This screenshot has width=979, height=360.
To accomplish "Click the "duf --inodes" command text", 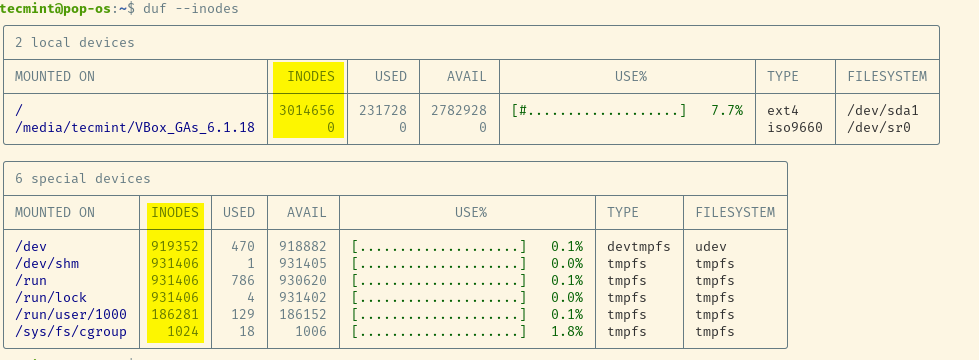I will [190, 9].
